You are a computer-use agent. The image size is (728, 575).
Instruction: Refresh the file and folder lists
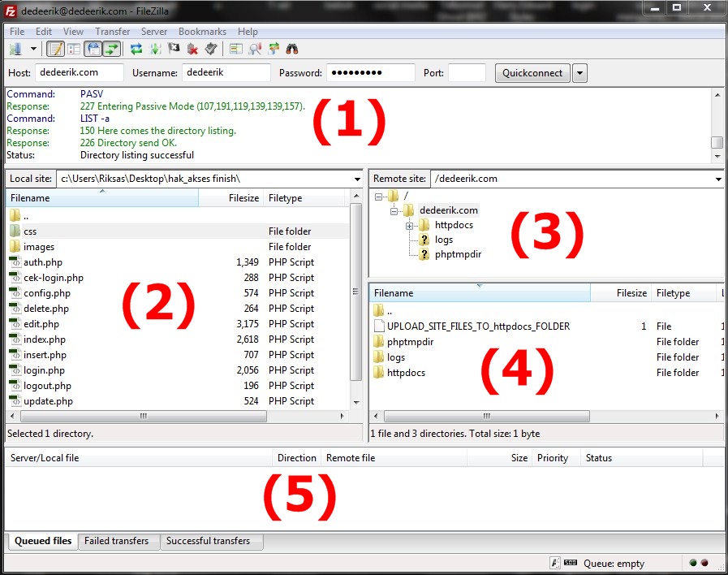click(x=136, y=49)
